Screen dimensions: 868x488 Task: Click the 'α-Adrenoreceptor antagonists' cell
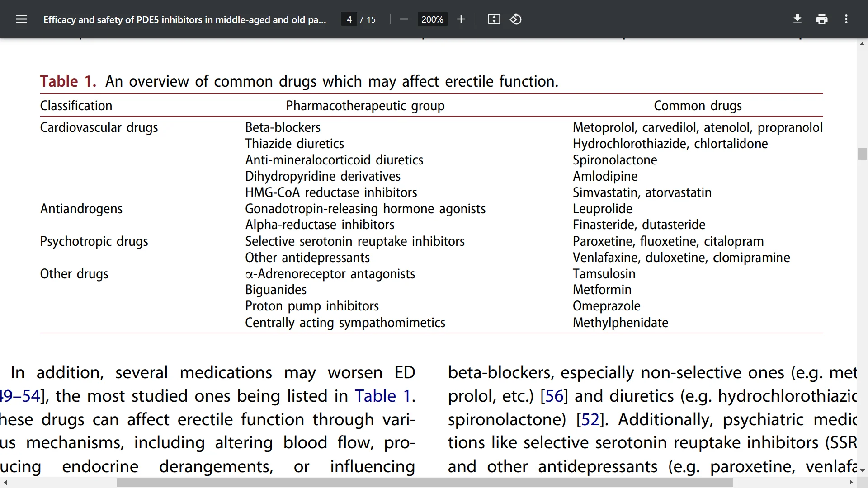(x=330, y=274)
